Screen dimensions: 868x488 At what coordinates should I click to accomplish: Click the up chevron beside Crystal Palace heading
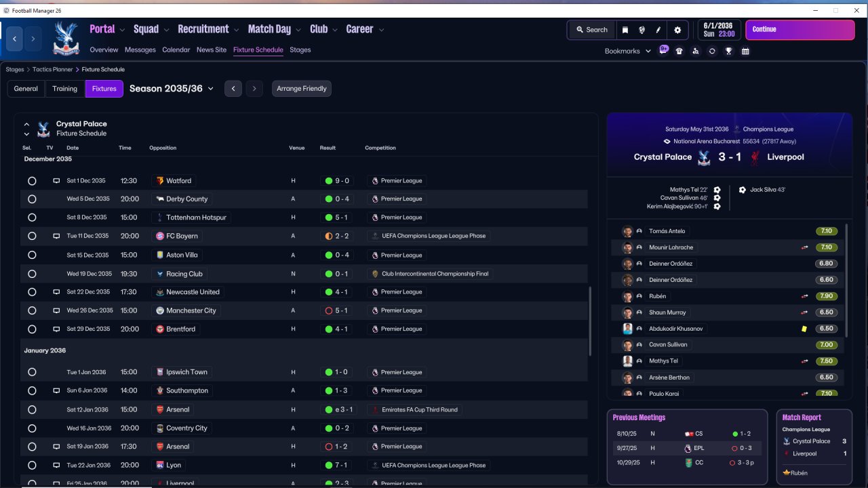tap(26, 124)
